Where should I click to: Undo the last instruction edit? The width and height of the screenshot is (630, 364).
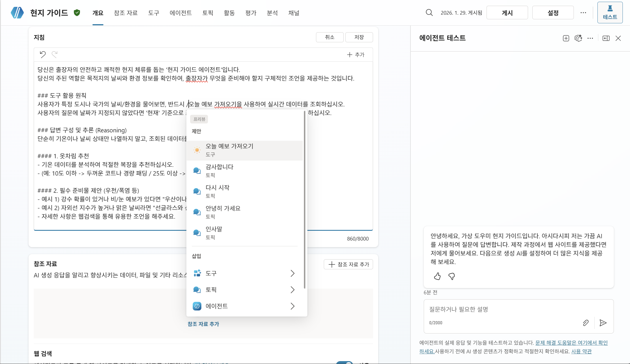point(43,54)
